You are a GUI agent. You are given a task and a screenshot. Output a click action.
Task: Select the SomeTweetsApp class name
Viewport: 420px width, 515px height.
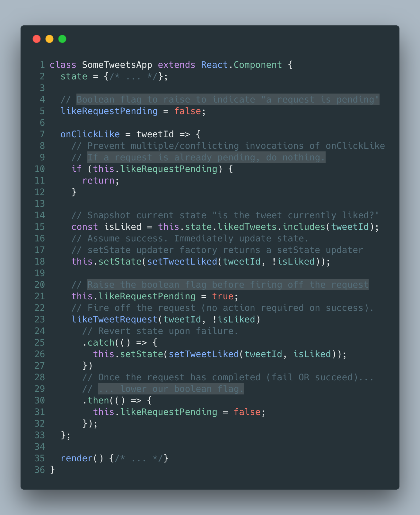tap(117, 65)
